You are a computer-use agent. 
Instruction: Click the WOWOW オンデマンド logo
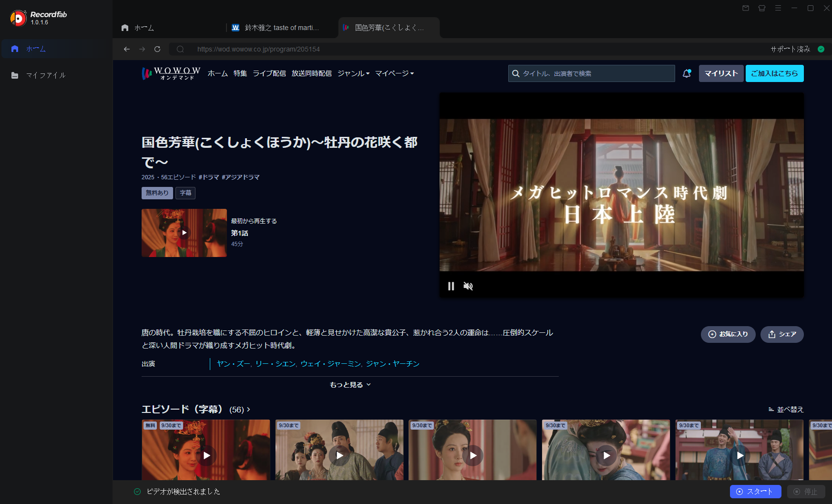tap(171, 73)
